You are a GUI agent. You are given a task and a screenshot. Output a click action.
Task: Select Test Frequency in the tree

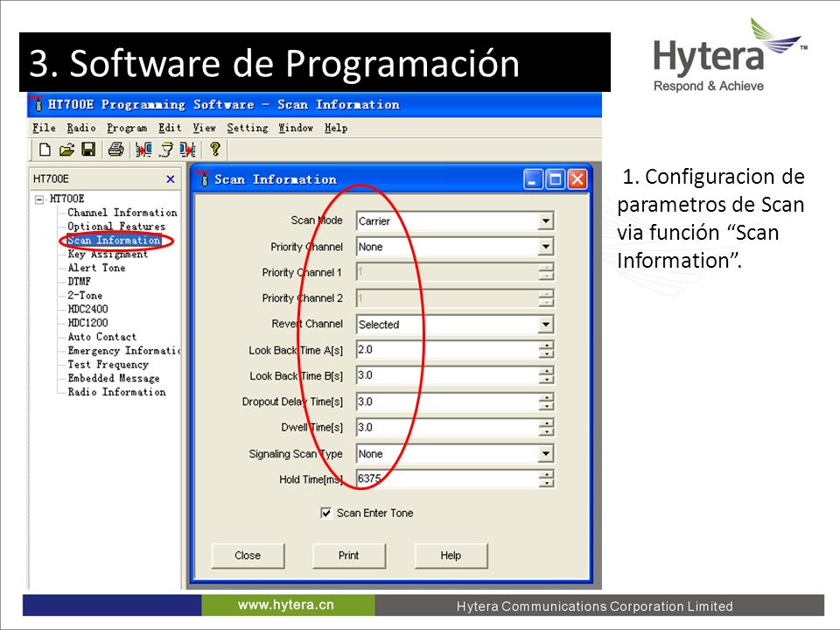tap(108, 365)
